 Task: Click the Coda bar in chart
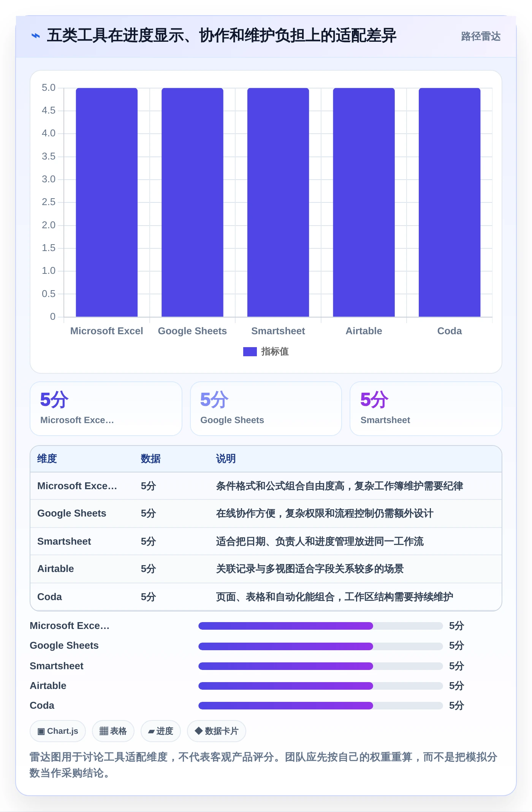450,202
